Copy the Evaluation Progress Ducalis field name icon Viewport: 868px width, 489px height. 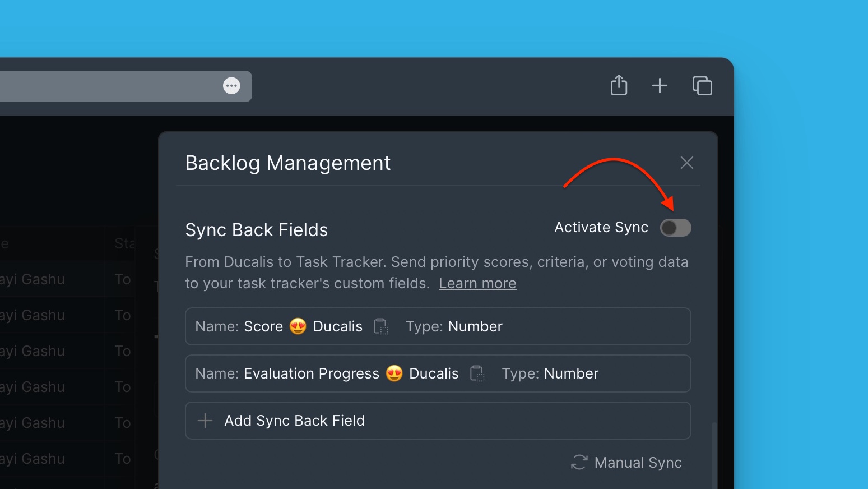click(x=477, y=373)
